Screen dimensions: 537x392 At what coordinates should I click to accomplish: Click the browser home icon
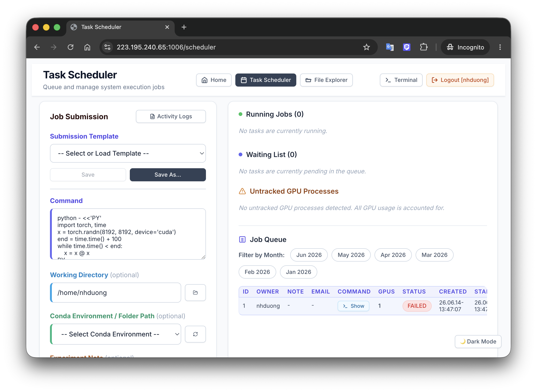(87, 47)
